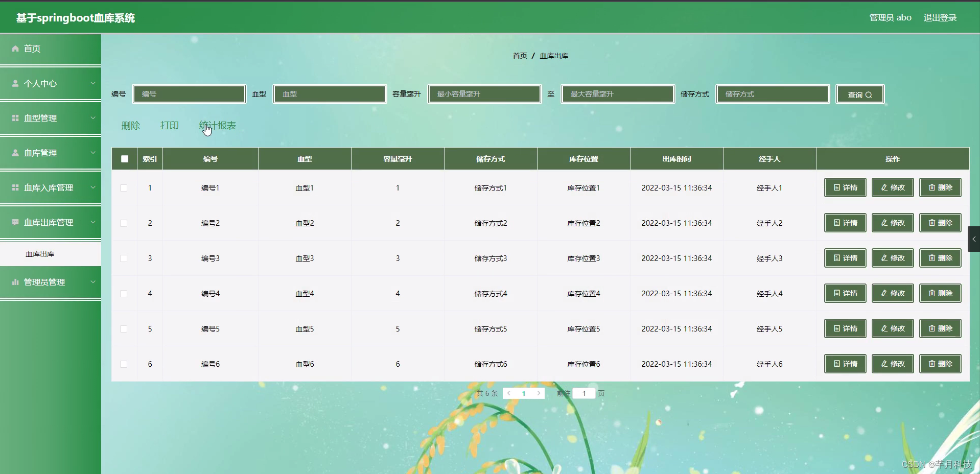This screenshot has width=980, height=474.
Task: Open 血型管理 via its grid icon
Action: click(14, 118)
